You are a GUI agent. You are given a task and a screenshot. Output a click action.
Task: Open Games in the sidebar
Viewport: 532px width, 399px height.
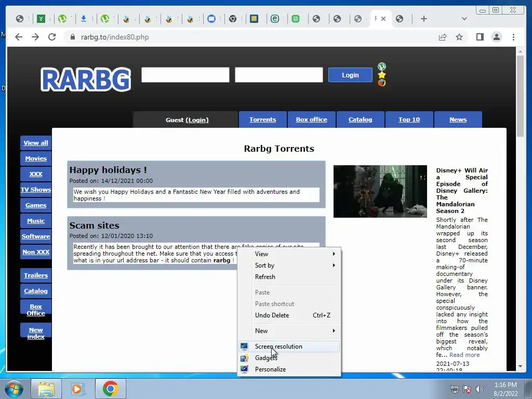pos(36,205)
